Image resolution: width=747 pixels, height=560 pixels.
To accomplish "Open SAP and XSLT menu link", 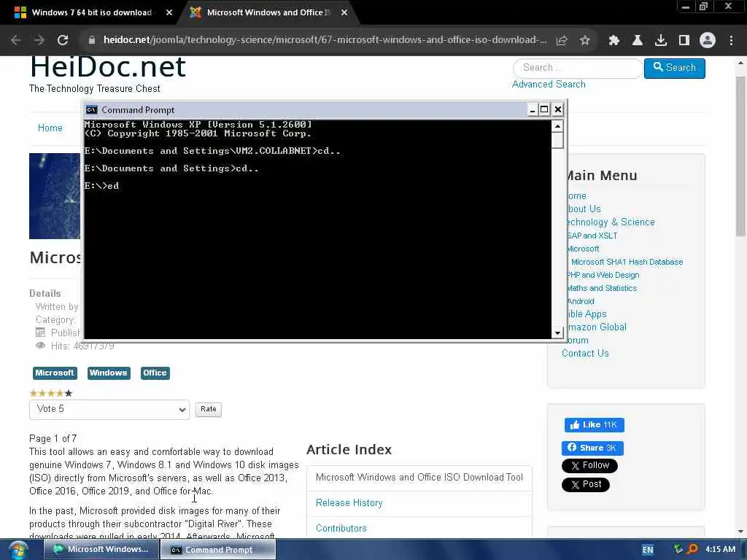I will click(x=592, y=236).
